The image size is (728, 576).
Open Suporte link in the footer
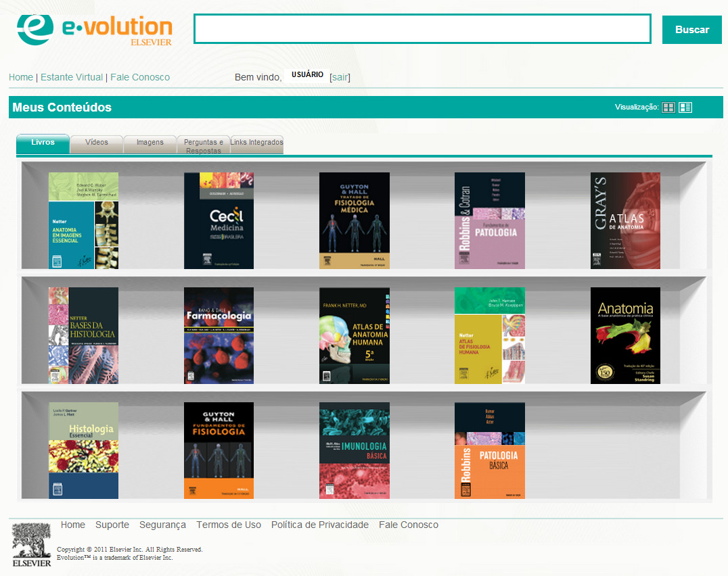pos(112,525)
